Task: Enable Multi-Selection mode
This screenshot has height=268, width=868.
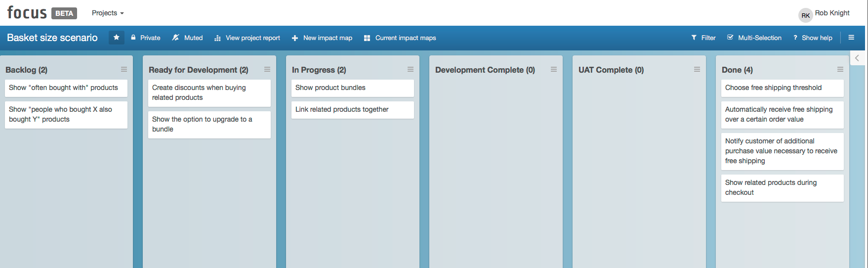Action: click(754, 38)
